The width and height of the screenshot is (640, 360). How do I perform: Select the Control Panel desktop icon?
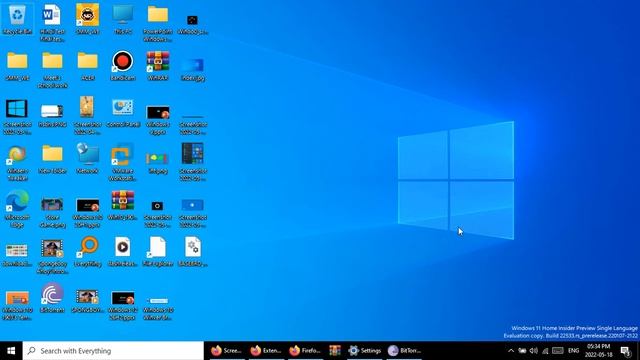point(123,112)
